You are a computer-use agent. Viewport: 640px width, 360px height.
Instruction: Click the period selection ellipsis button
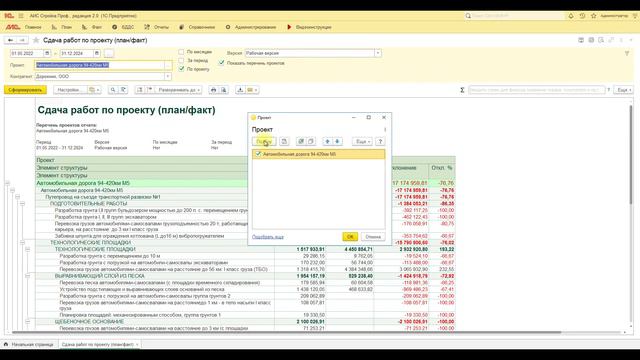(109, 53)
